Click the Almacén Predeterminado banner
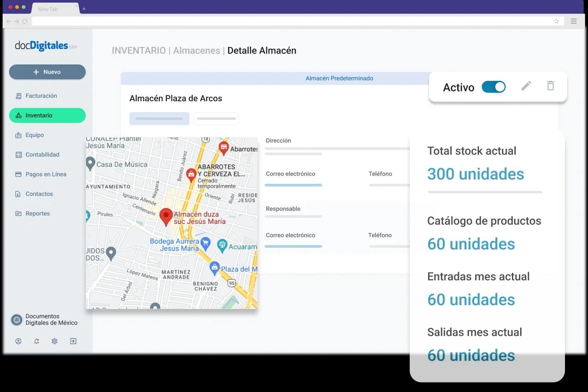Screen dimensions: 588x392 point(339,78)
